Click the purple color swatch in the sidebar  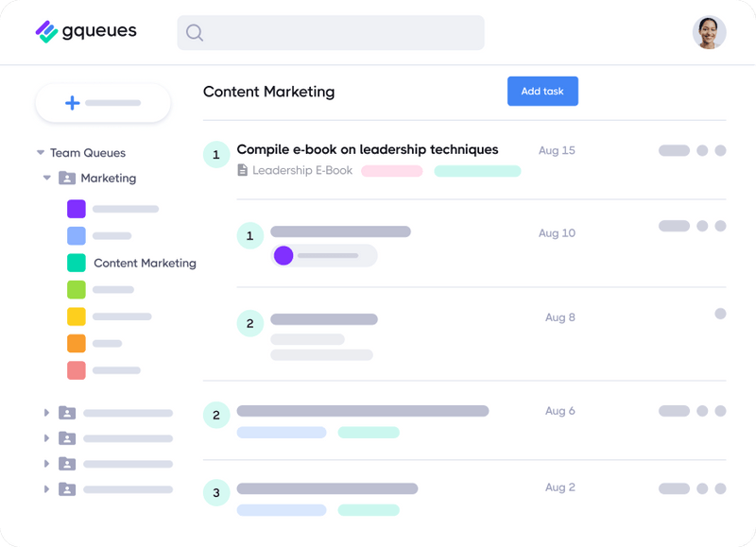pos(78,208)
